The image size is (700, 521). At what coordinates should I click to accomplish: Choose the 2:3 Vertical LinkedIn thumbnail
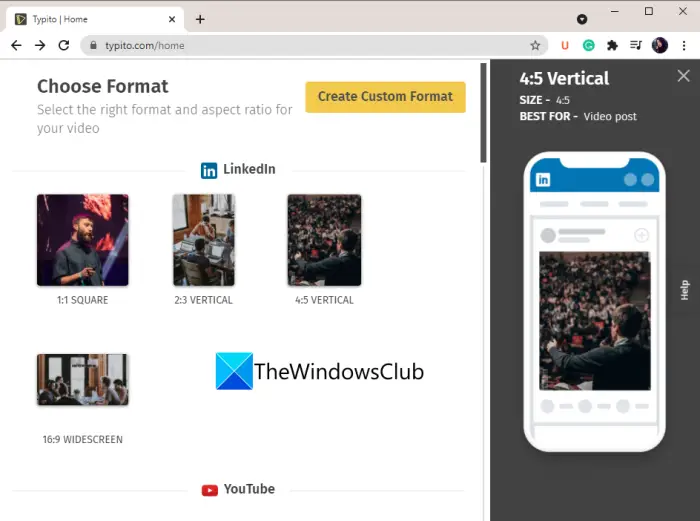click(x=204, y=240)
